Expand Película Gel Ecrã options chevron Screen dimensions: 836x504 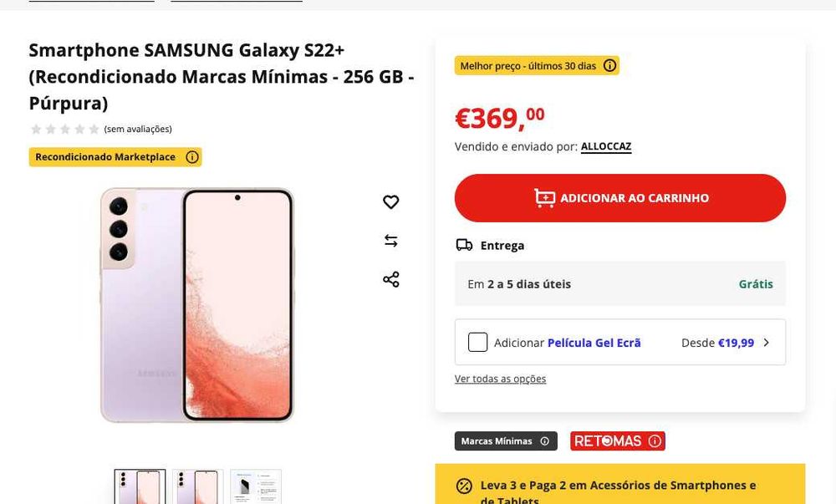click(x=767, y=343)
